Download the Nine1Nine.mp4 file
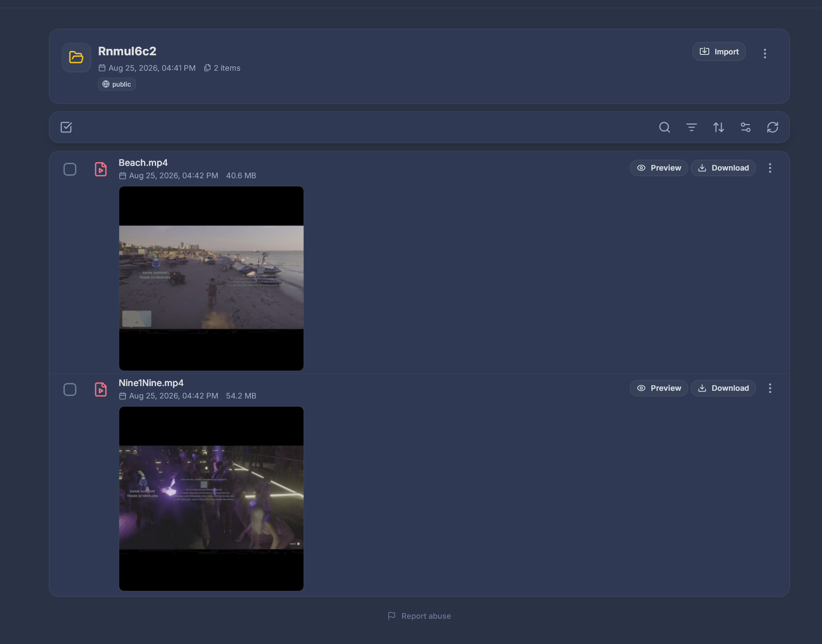822x644 pixels. (723, 388)
